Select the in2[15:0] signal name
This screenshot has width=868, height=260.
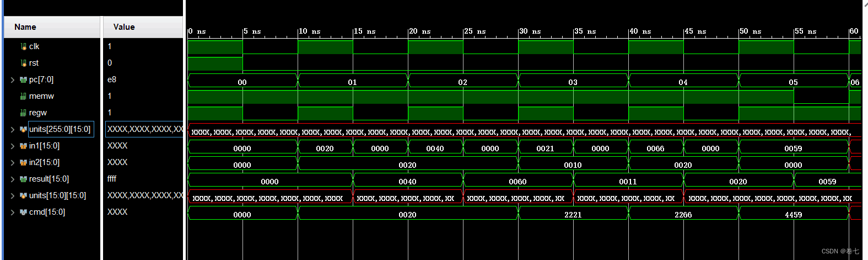pos(44,162)
